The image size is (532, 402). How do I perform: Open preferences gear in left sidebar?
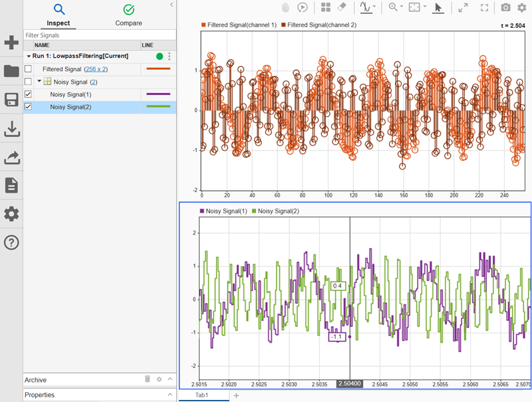click(x=11, y=214)
